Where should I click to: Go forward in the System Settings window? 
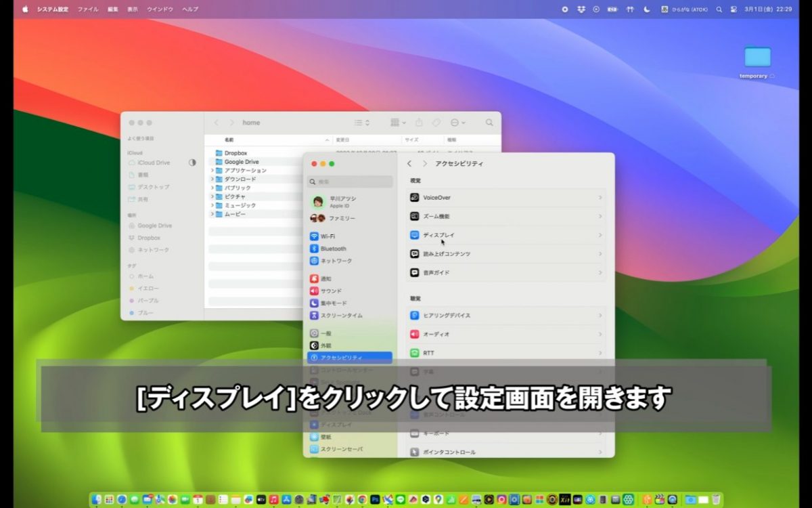[425, 164]
